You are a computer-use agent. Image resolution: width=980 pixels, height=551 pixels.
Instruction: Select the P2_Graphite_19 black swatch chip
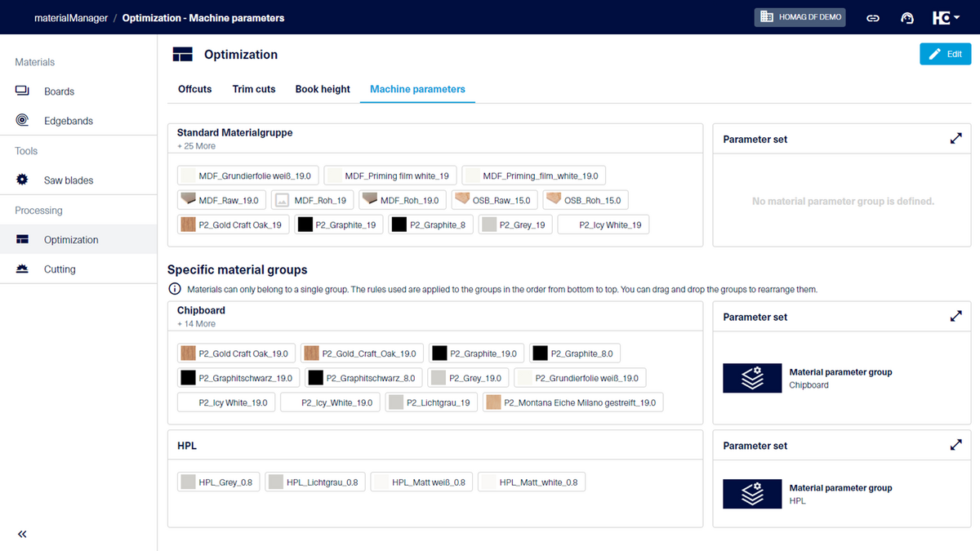point(339,224)
